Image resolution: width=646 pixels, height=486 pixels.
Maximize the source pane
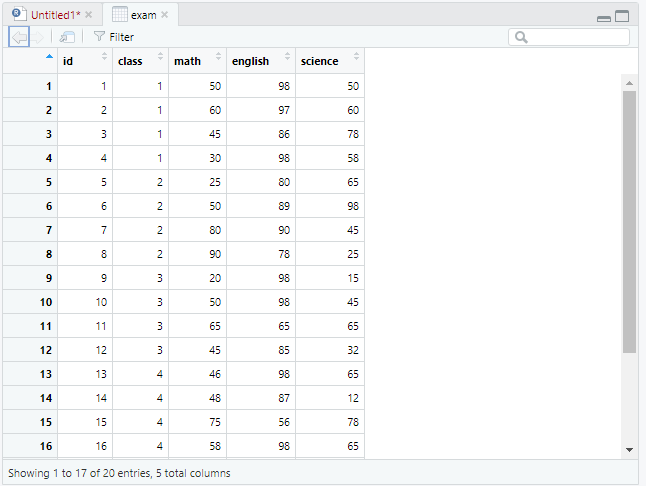pos(622,16)
